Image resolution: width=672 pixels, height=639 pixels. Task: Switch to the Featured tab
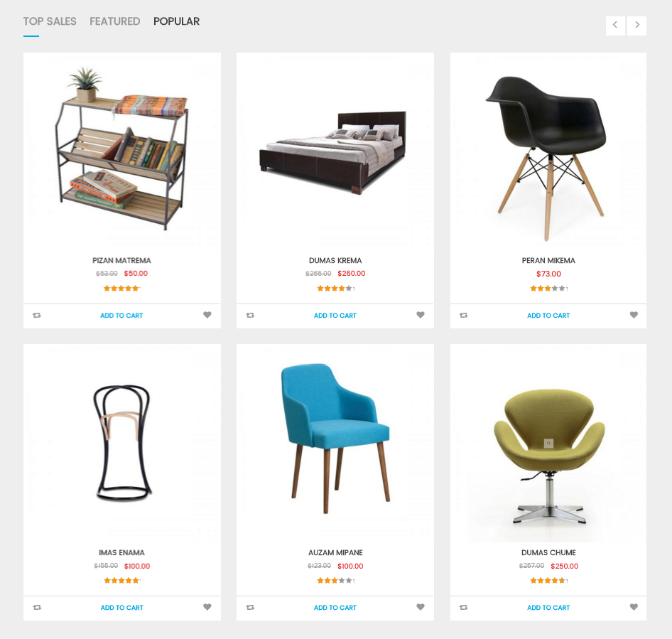tap(115, 21)
